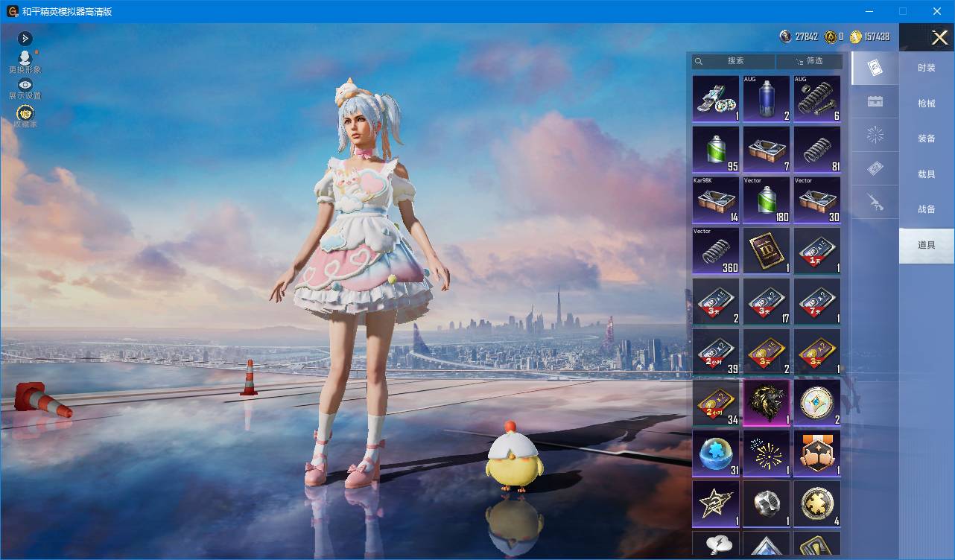Select the 2小时 silver card with count 39
955x560 pixels.
tap(716, 351)
